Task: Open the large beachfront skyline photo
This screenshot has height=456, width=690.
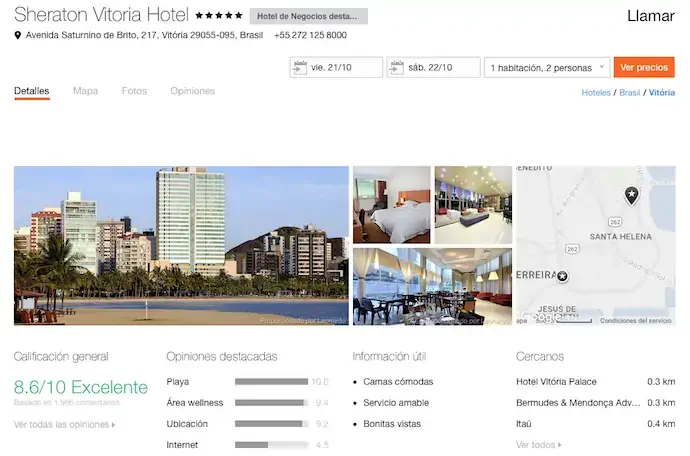Action: 181,246
